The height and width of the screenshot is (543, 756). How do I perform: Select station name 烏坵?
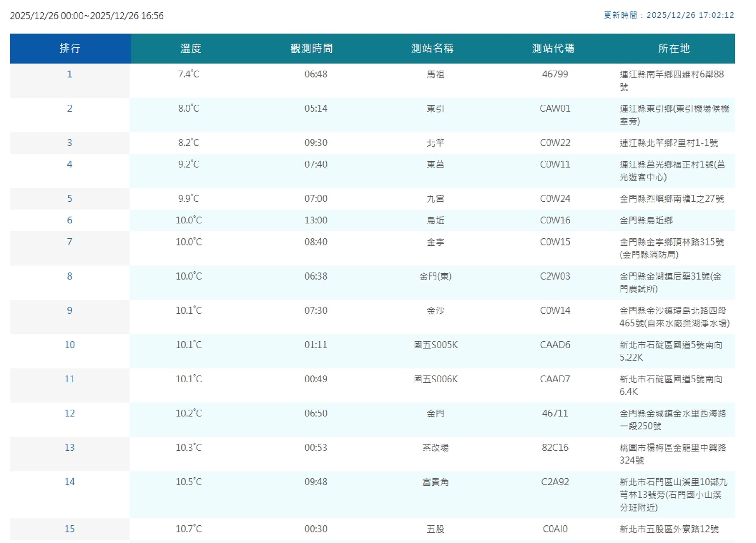coord(435,221)
